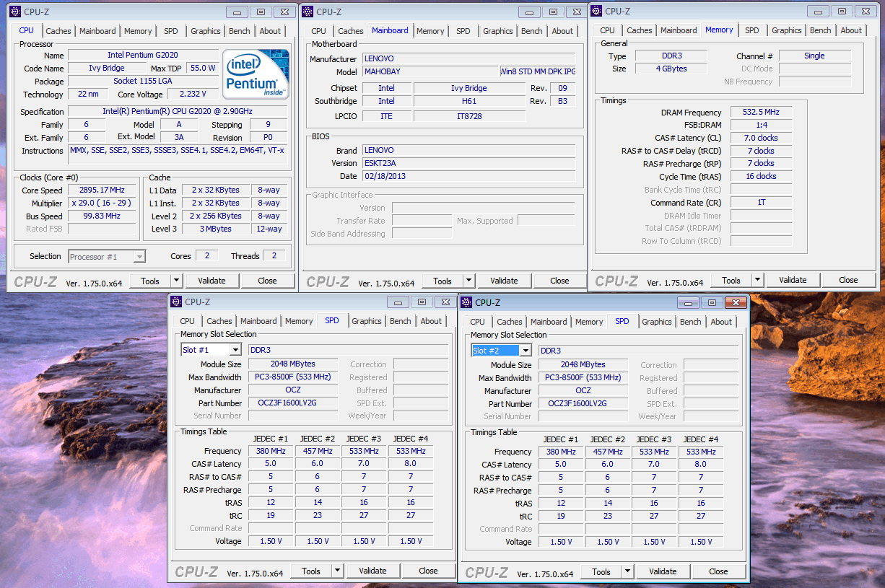Click the Southbridge H61 field
The height and width of the screenshot is (588, 885).
(x=470, y=102)
